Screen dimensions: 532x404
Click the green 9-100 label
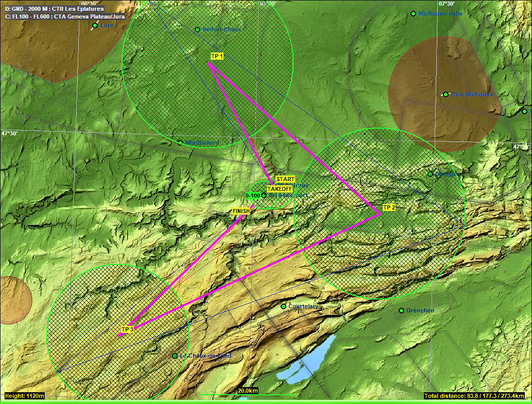coord(252,196)
